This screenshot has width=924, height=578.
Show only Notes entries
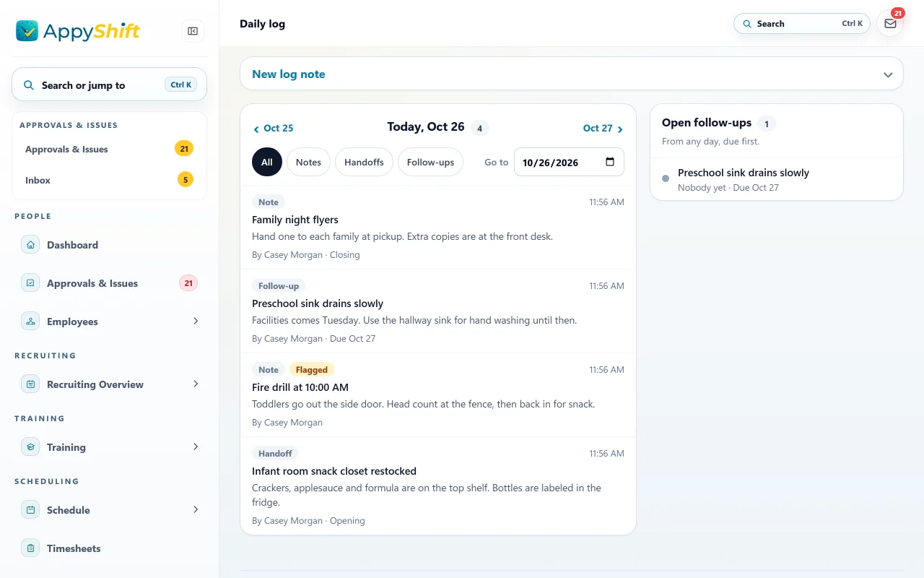(308, 162)
